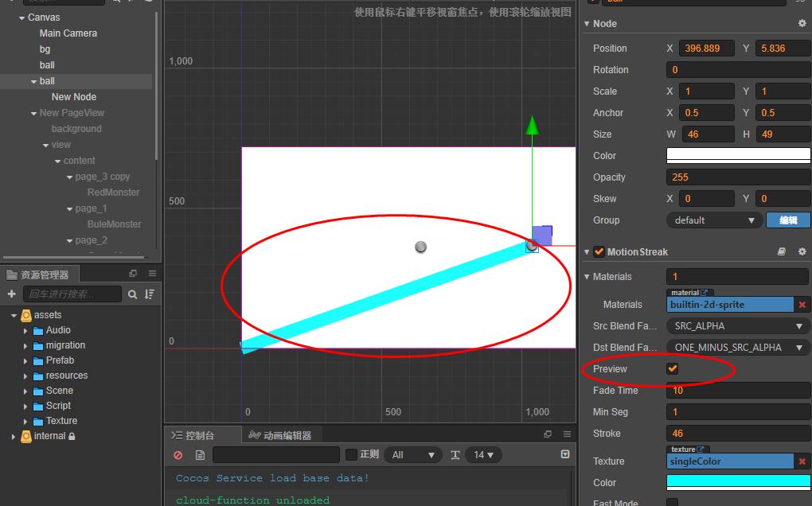
Task: Click the 编辑 button next to Group
Action: (787, 220)
